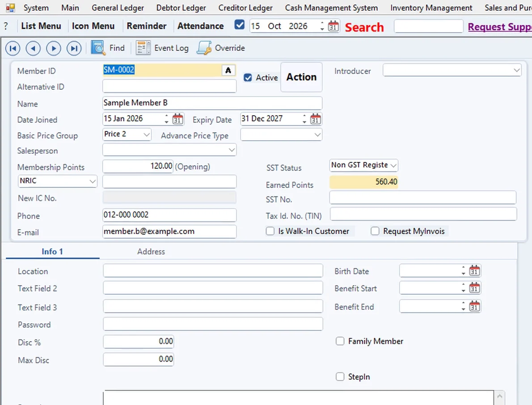Click the remarks box scrollbar up arrow
532x405 pixels.
click(499, 396)
